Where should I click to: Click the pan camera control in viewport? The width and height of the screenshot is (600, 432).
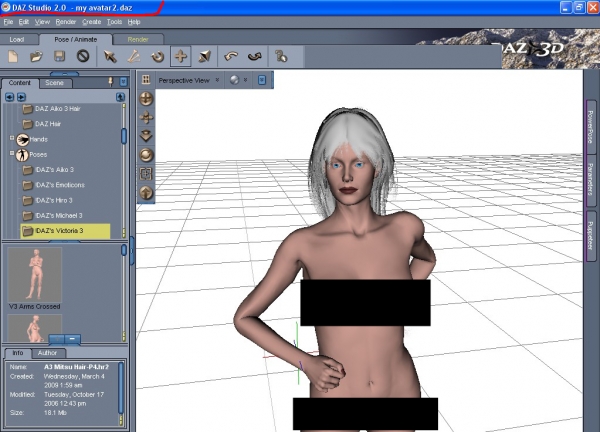pyautogui.click(x=146, y=117)
